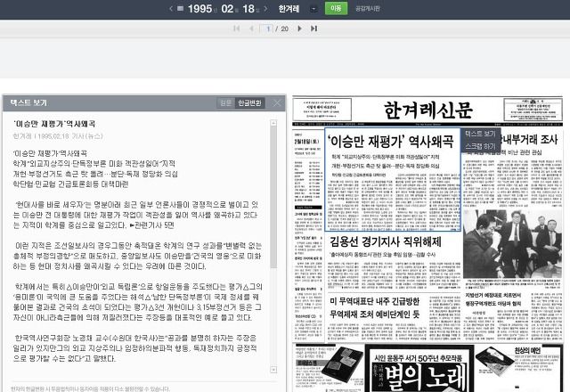The image size is (570, 392).
Task: Click paragraph starting 한국역사연구회장
Action: 136,348
